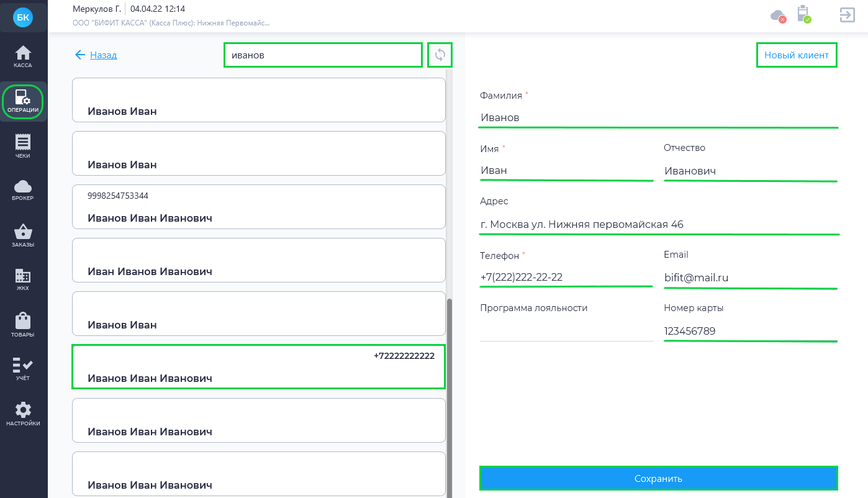The width and height of the screenshot is (868, 498).
Task: Save client with Сохранить button
Action: [659, 478]
